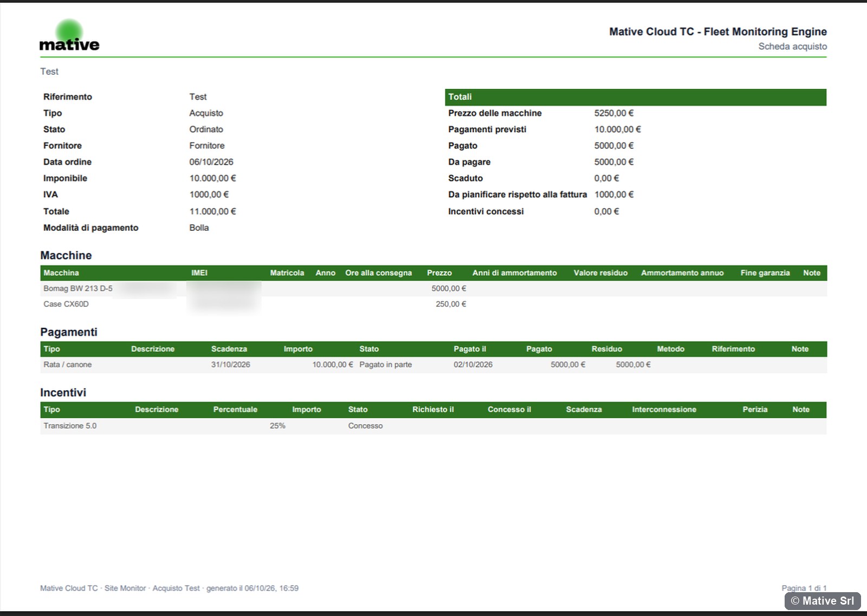
Task: Click the 'Anni di ammortamento' column header
Action: tap(514, 273)
